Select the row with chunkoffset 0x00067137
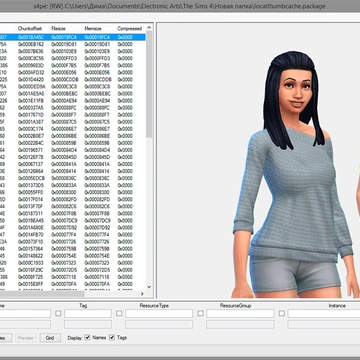Viewport: 360px width, 360px height. (73, 164)
